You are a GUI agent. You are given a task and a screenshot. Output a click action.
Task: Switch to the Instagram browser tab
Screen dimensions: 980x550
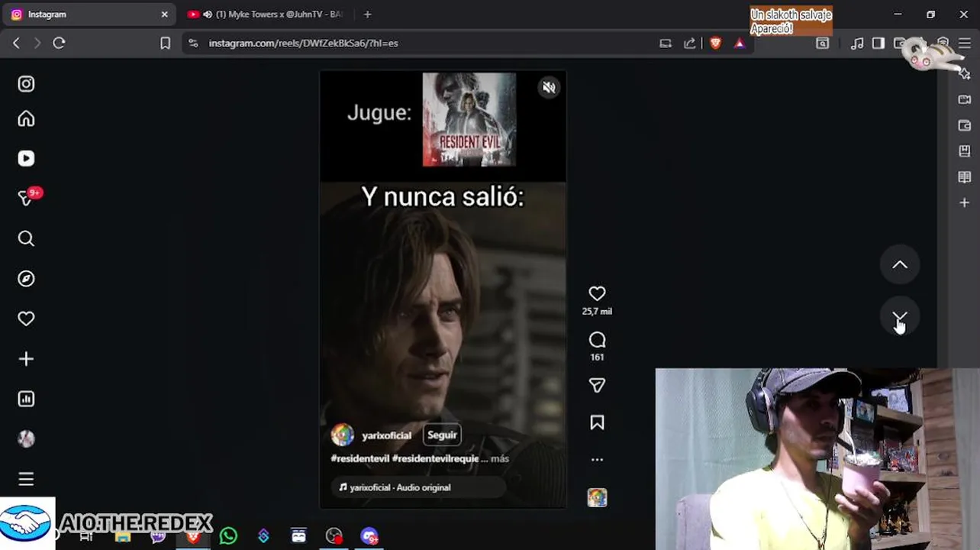click(x=89, y=14)
